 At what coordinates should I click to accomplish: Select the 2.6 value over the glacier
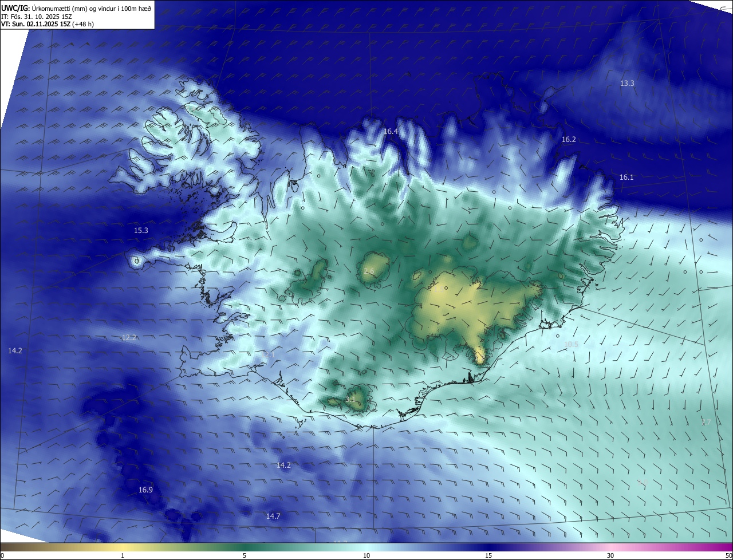pos(369,271)
